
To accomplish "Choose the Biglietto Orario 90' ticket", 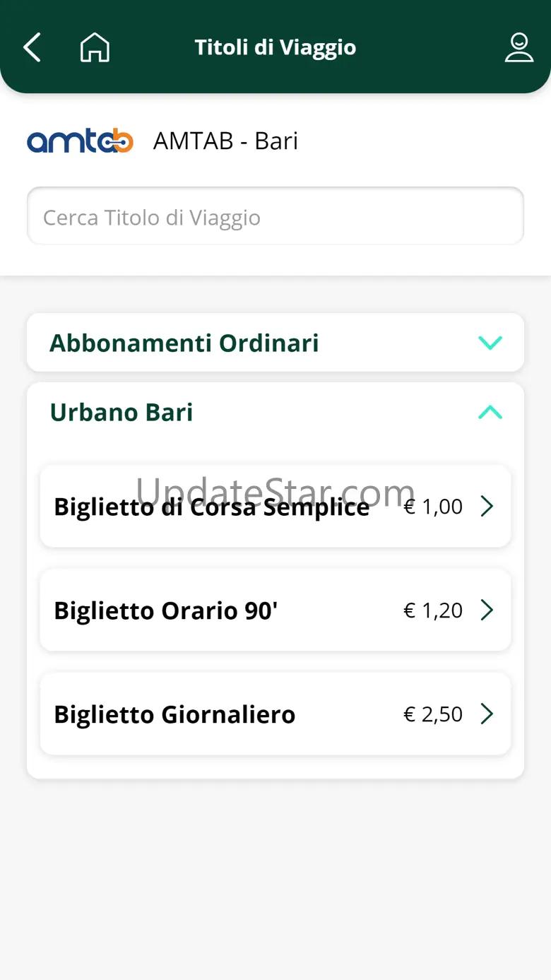I will coord(165,610).
